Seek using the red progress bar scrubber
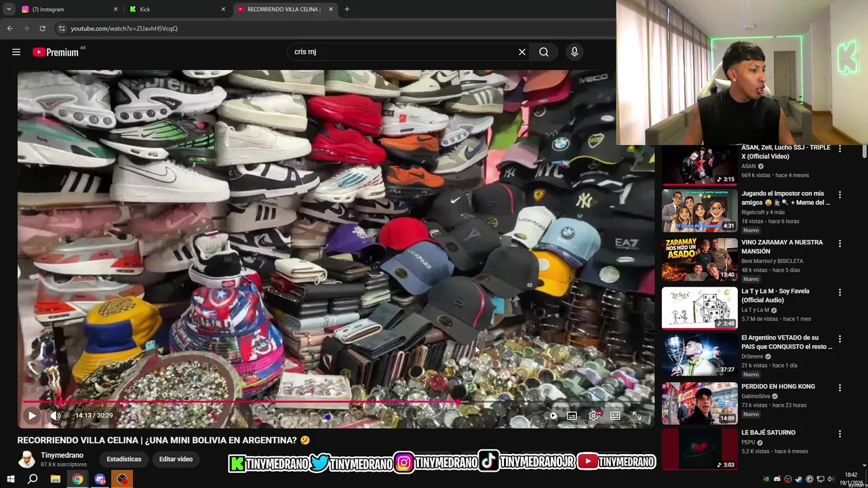The width and height of the screenshot is (868, 488). click(x=459, y=402)
